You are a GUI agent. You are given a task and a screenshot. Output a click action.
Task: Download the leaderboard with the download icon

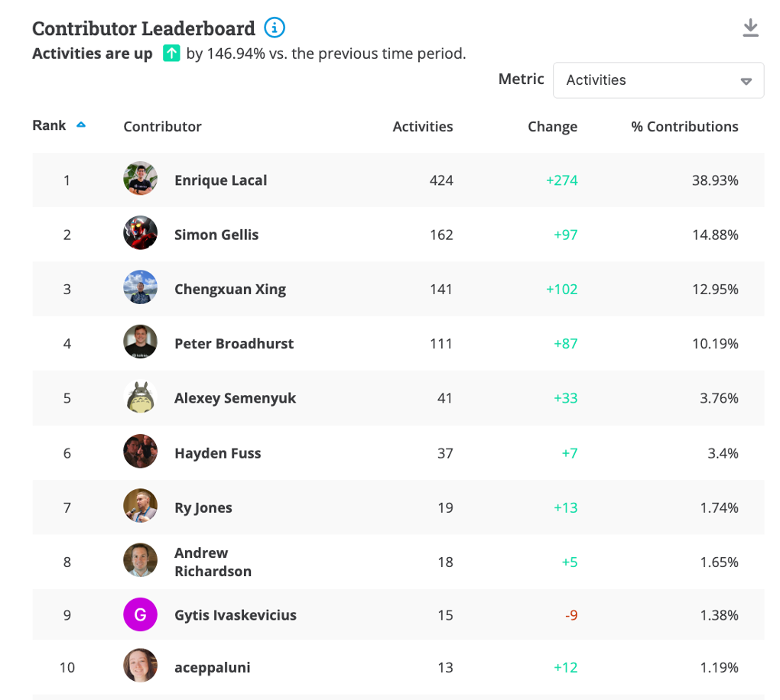point(750,28)
